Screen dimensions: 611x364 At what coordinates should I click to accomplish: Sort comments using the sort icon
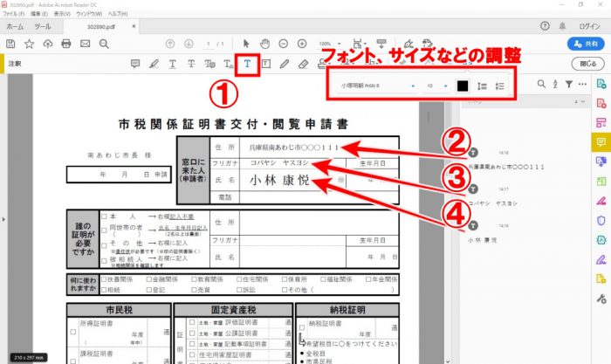(555, 84)
